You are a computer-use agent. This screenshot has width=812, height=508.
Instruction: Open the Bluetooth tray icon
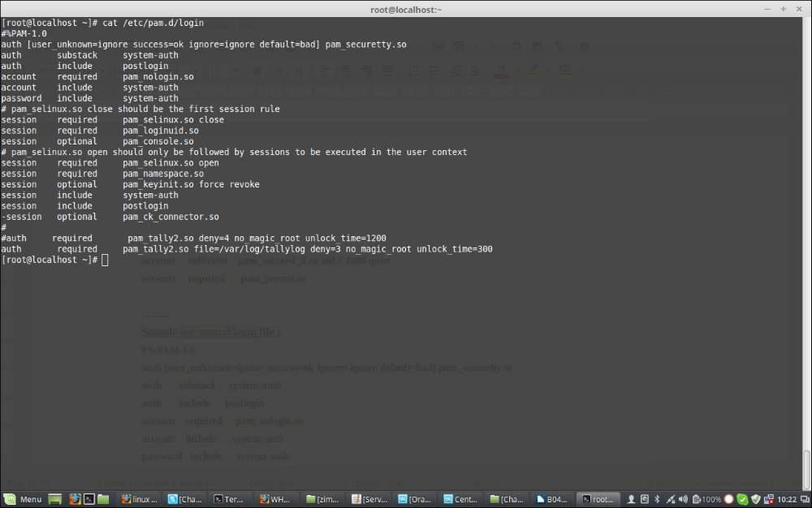coord(657,499)
